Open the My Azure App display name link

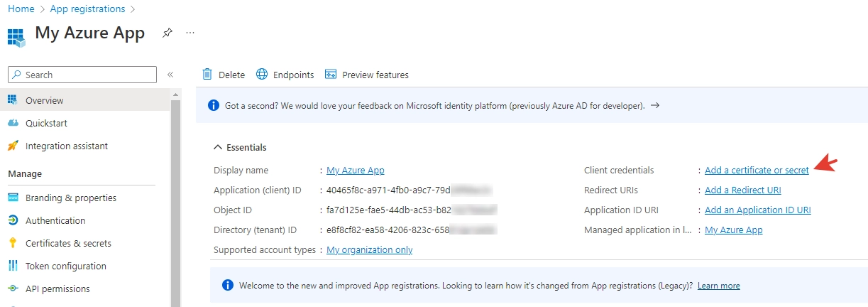tap(356, 171)
